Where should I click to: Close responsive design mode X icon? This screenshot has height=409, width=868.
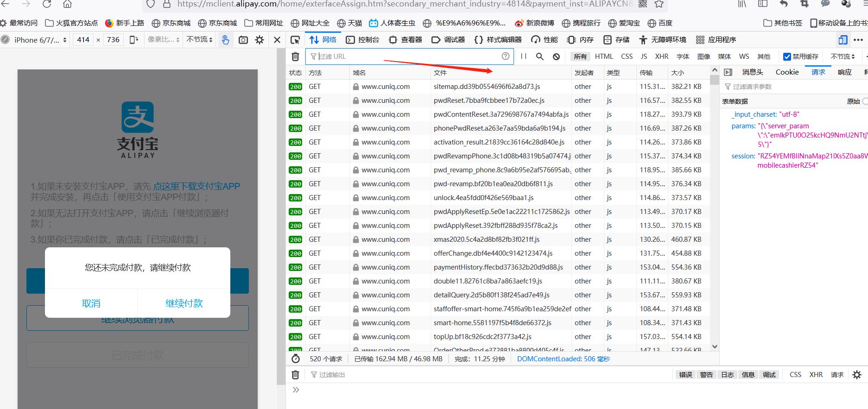[x=277, y=40]
